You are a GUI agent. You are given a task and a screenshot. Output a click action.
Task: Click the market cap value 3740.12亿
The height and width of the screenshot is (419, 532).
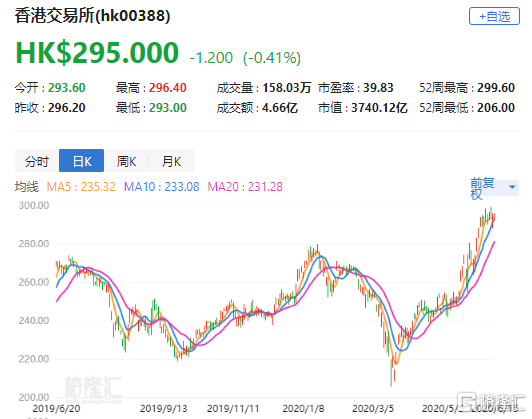(379, 108)
